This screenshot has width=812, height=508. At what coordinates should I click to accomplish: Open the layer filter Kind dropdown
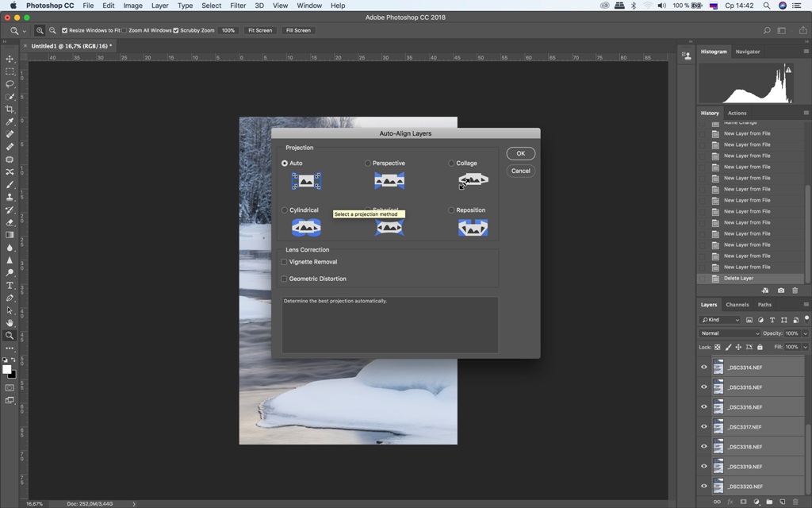click(720, 320)
